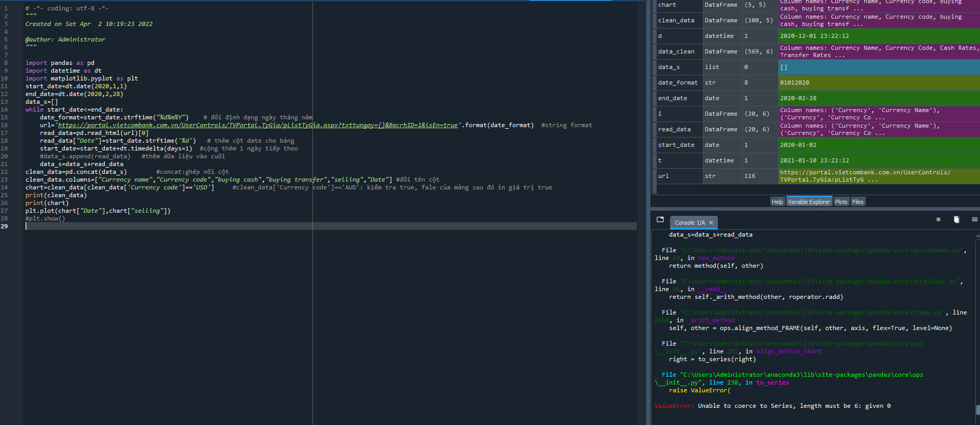The width and height of the screenshot is (980, 425).
Task: Open the common.py traceback file link
Action: tap(822, 250)
